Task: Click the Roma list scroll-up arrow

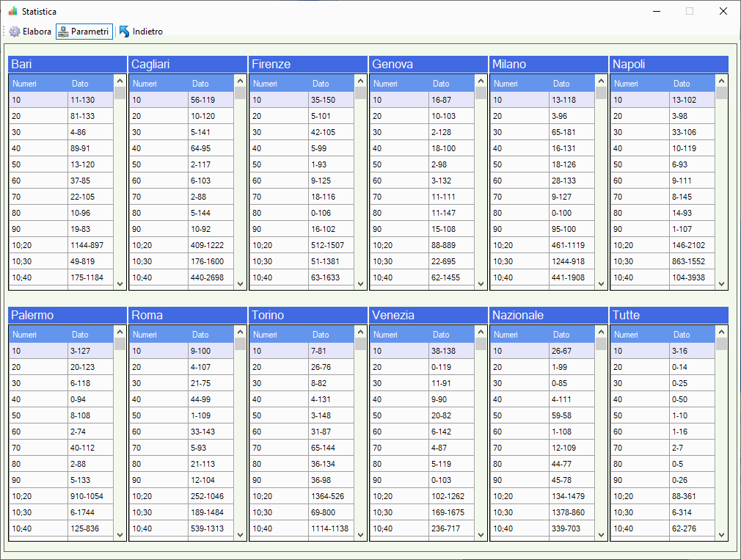Action: (240, 332)
